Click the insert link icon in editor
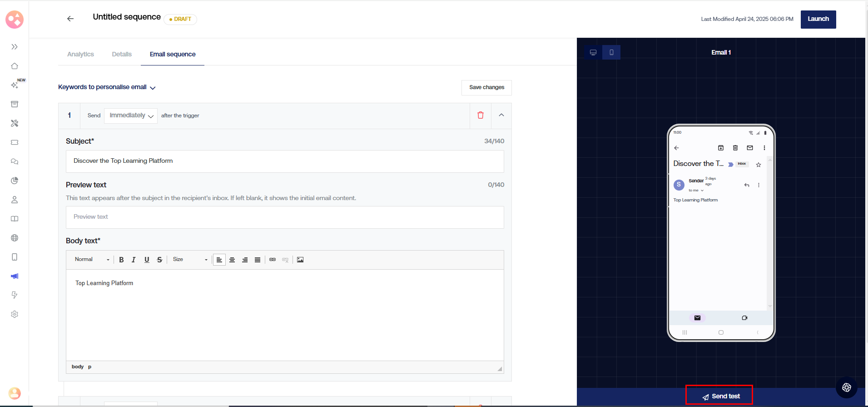 273,260
